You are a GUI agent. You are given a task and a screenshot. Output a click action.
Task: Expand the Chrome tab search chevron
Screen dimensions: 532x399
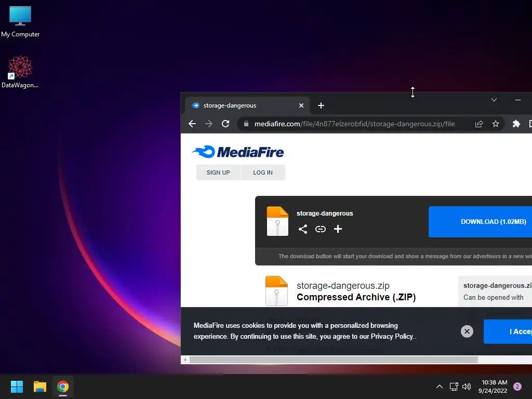coord(494,100)
